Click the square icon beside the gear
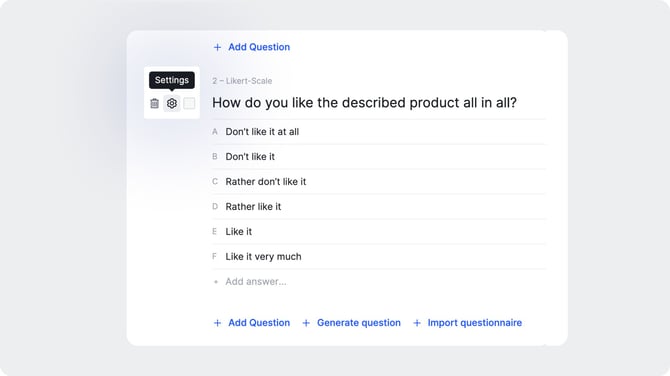Viewport: 670px width, 376px height. pos(189,103)
